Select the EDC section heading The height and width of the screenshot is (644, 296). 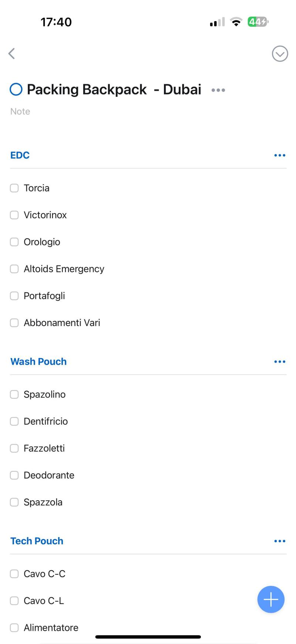click(20, 155)
